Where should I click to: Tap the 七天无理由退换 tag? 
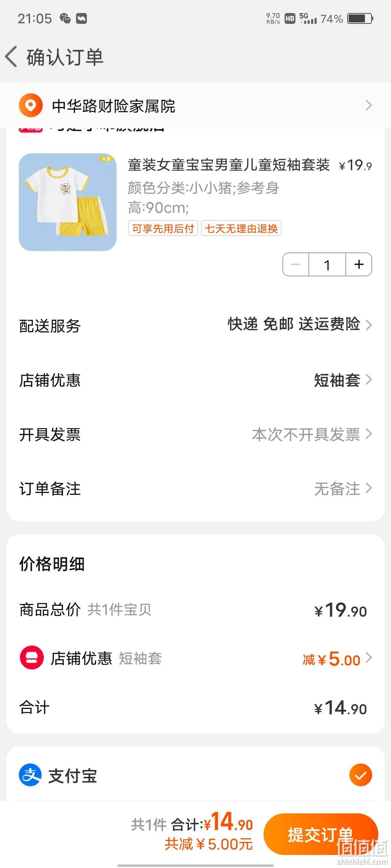(x=241, y=228)
